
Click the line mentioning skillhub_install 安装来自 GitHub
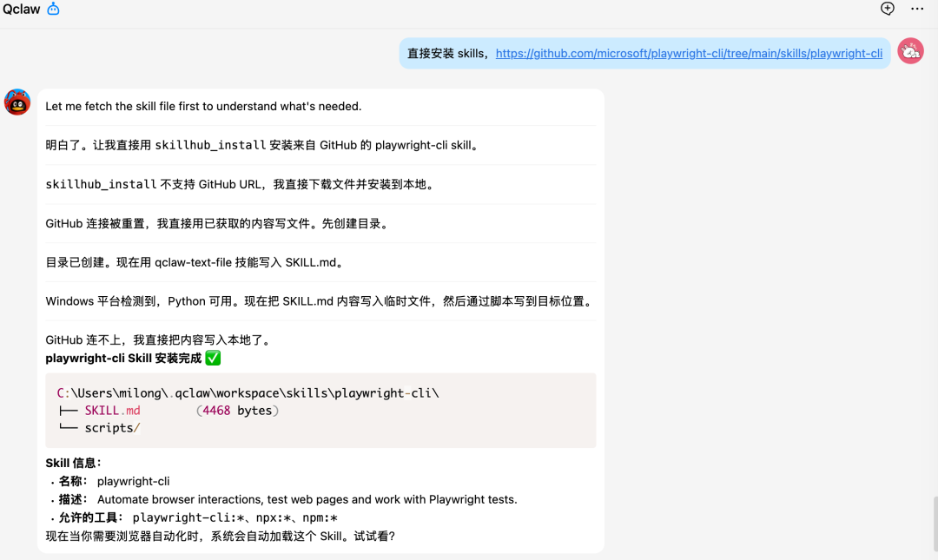(x=263, y=145)
